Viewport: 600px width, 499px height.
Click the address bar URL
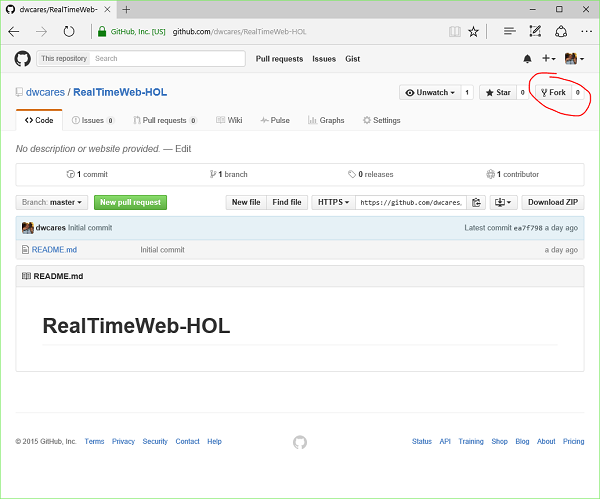coord(239,32)
